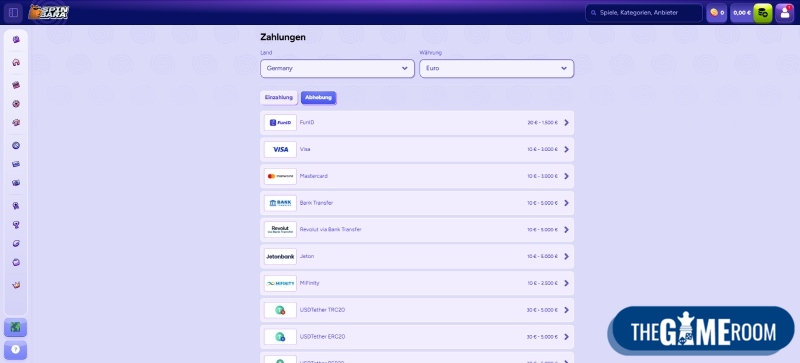This screenshot has height=363, width=800.
Task: Open the USDTether TRC20 option
Action: click(x=417, y=310)
